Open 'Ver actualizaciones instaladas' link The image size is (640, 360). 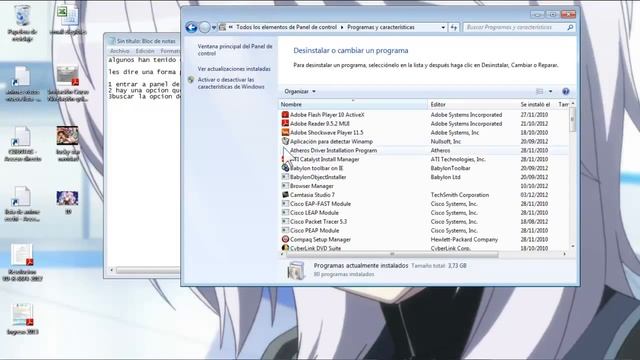[x=234, y=69]
